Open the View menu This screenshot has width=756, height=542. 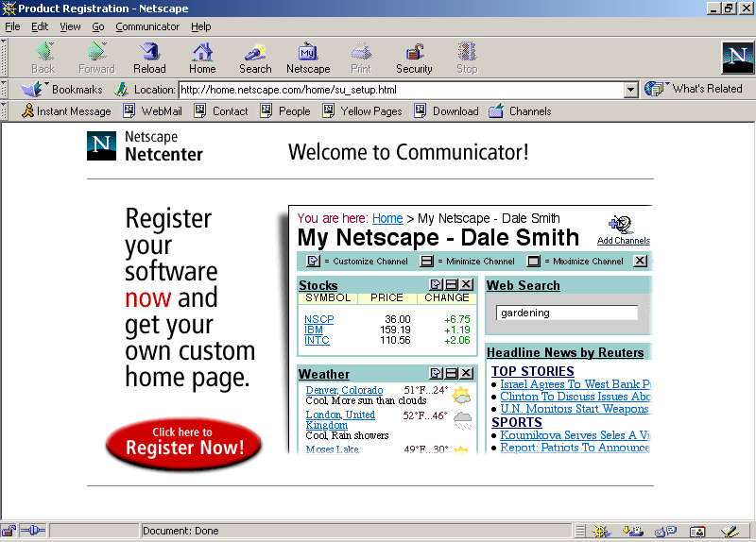[x=70, y=27]
